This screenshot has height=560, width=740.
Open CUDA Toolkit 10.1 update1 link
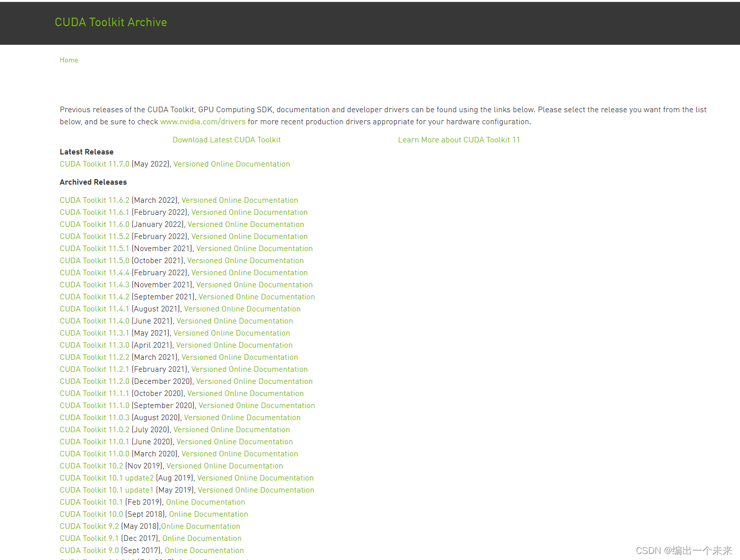(107, 490)
